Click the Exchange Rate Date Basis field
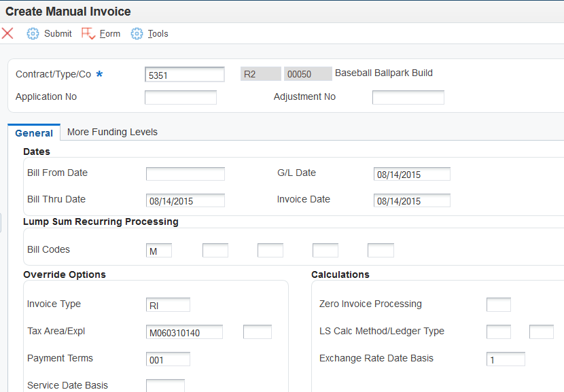Image resolution: width=564 pixels, height=392 pixels. (x=506, y=359)
